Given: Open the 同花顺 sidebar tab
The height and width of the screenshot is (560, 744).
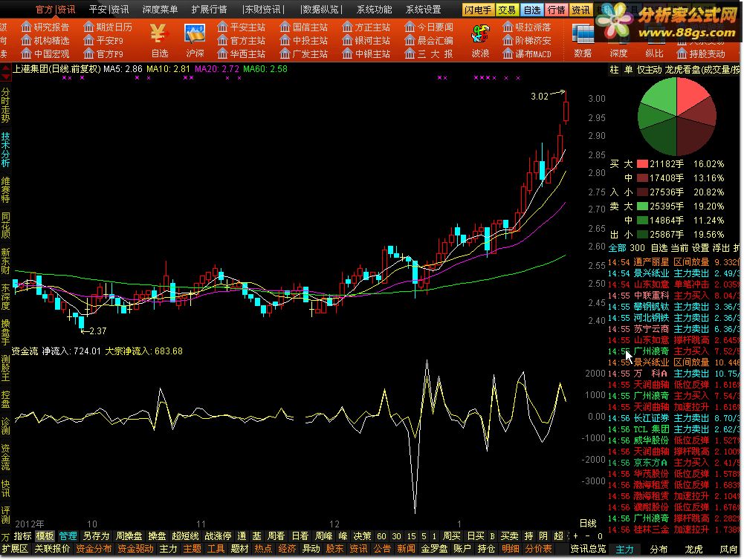Looking at the screenshot, I should point(5,226).
